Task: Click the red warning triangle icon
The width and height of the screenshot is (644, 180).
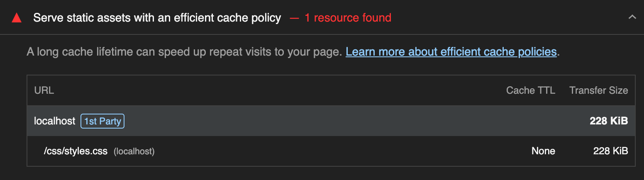Action: pyautogui.click(x=17, y=18)
